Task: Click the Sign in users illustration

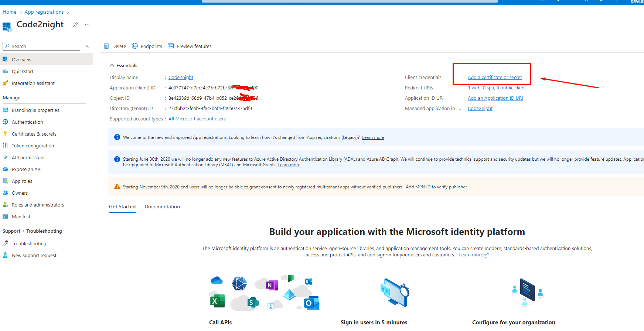Action: [x=395, y=293]
